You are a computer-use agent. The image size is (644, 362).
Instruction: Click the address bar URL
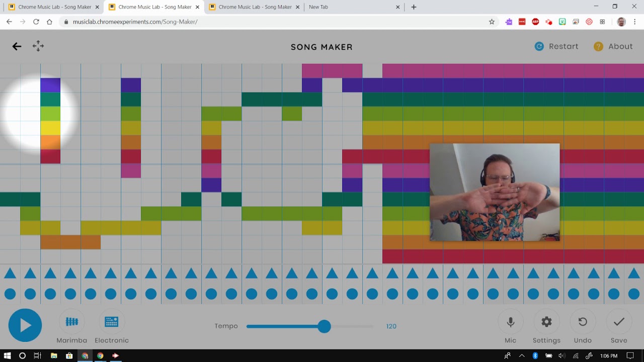(135, 22)
